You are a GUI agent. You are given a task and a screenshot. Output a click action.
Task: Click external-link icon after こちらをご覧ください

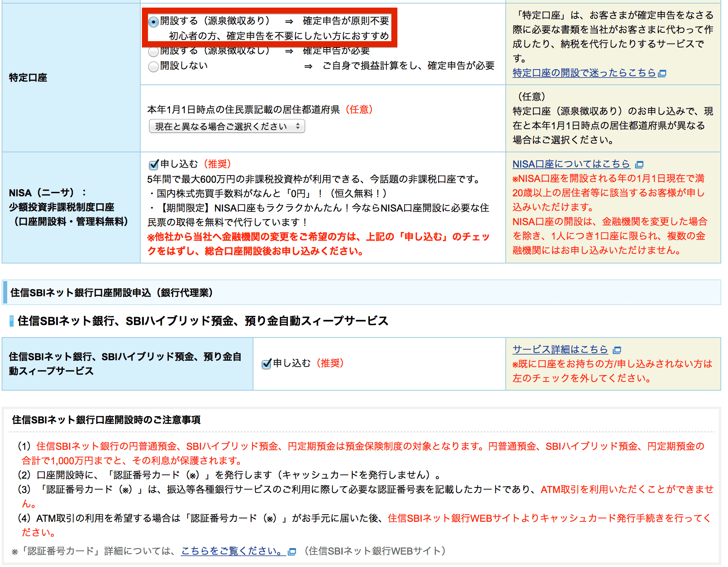(x=292, y=552)
